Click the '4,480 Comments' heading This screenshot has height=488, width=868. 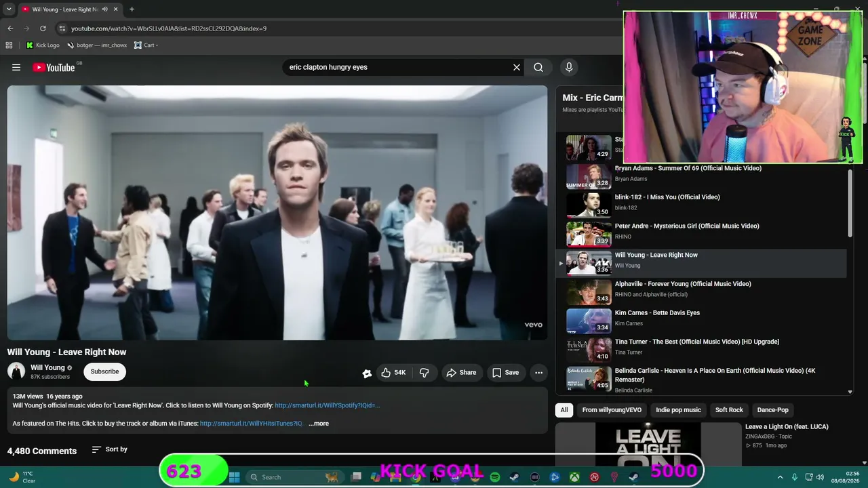click(x=42, y=451)
